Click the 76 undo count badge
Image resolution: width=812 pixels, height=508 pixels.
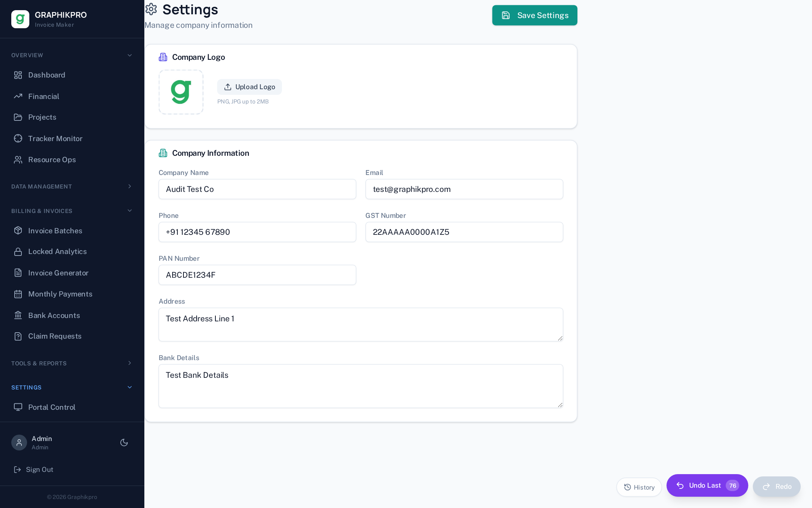pyautogui.click(x=733, y=485)
